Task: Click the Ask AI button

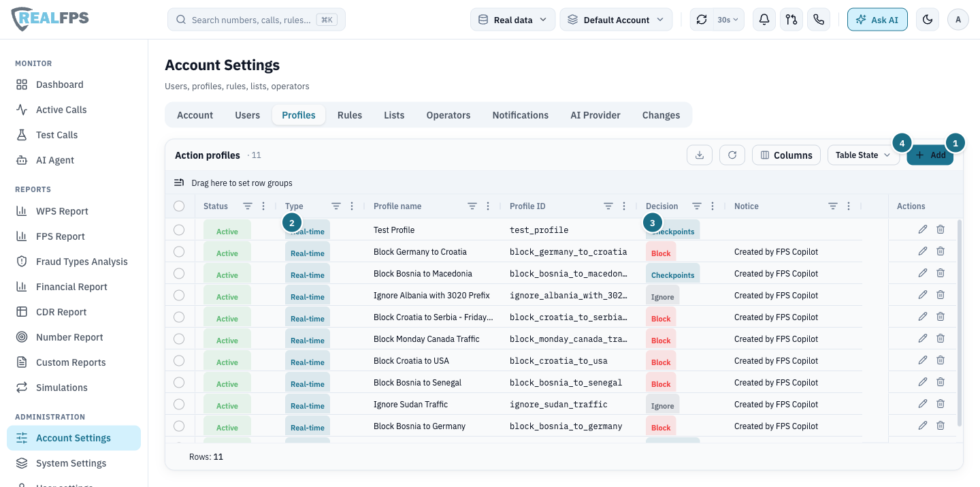Action: [877, 20]
